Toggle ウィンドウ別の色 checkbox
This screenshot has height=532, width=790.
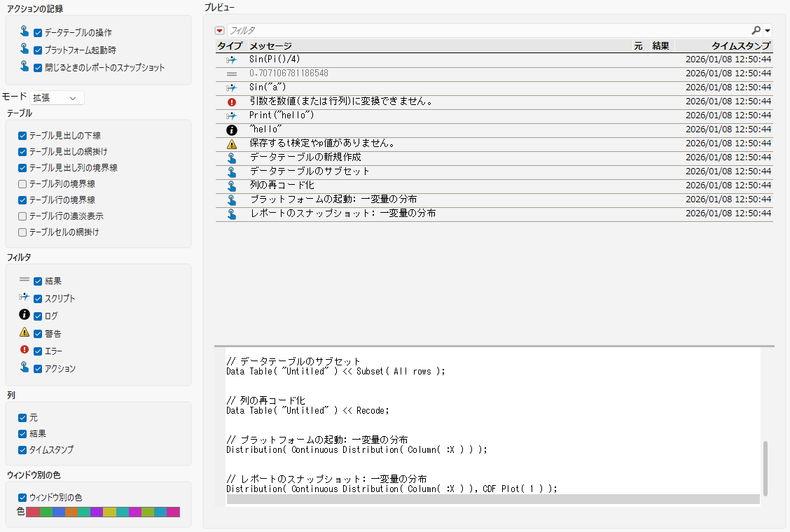[x=22, y=498]
